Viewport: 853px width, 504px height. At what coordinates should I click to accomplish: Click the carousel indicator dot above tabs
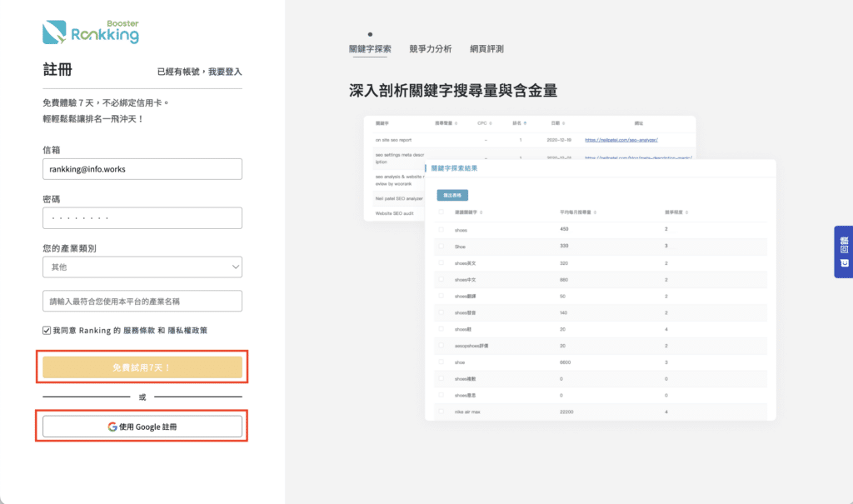point(370,34)
